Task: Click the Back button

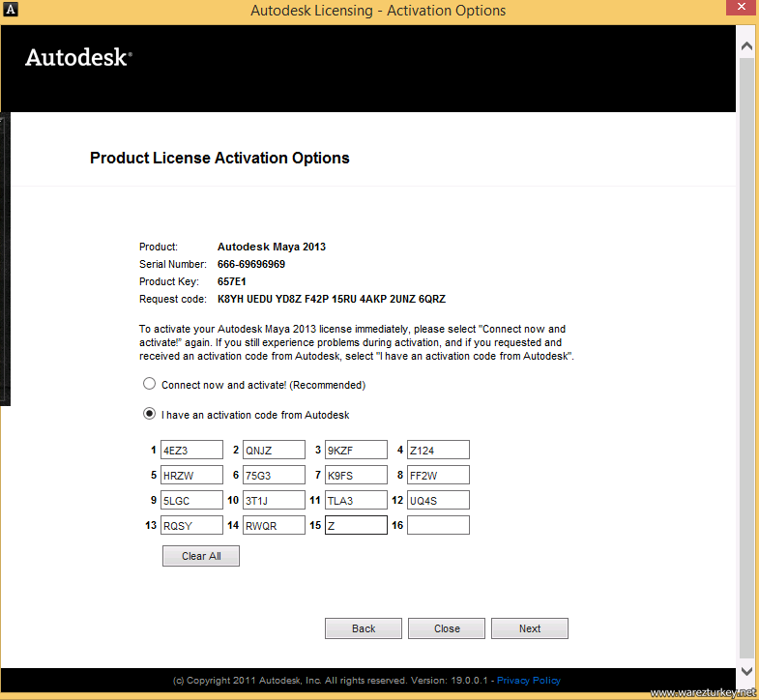Action: pyautogui.click(x=364, y=628)
